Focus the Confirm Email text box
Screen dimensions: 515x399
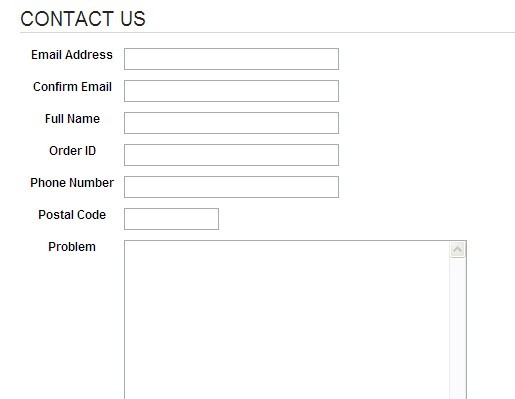point(231,91)
